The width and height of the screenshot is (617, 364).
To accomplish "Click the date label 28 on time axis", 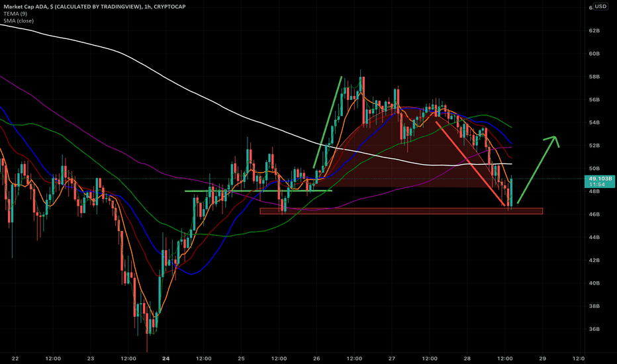I will tap(467, 359).
